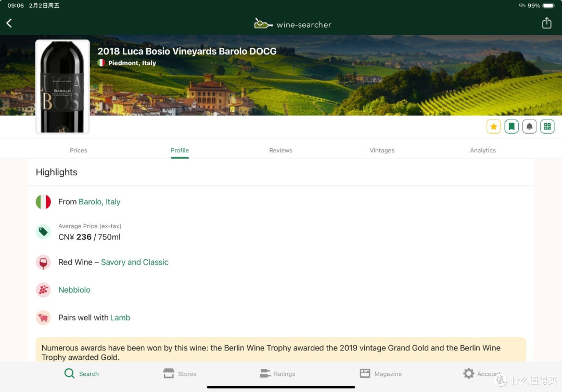
Task: Select the Profile tab
Action: click(180, 150)
